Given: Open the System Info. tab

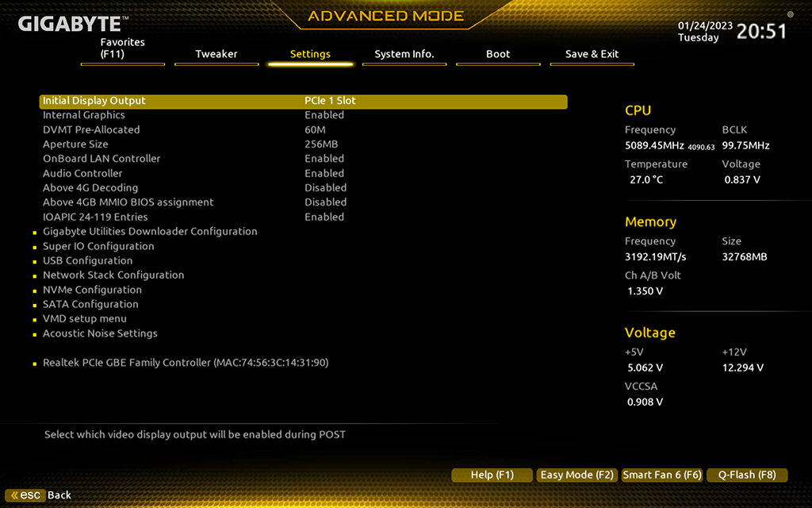Looking at the screenshot, I should click(404, 54).
